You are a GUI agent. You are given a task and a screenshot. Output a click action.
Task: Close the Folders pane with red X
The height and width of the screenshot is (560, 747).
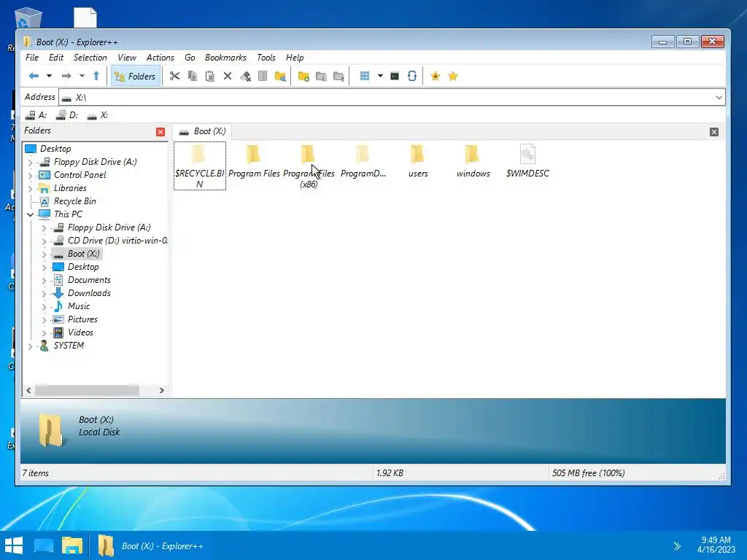pos(160,132)
